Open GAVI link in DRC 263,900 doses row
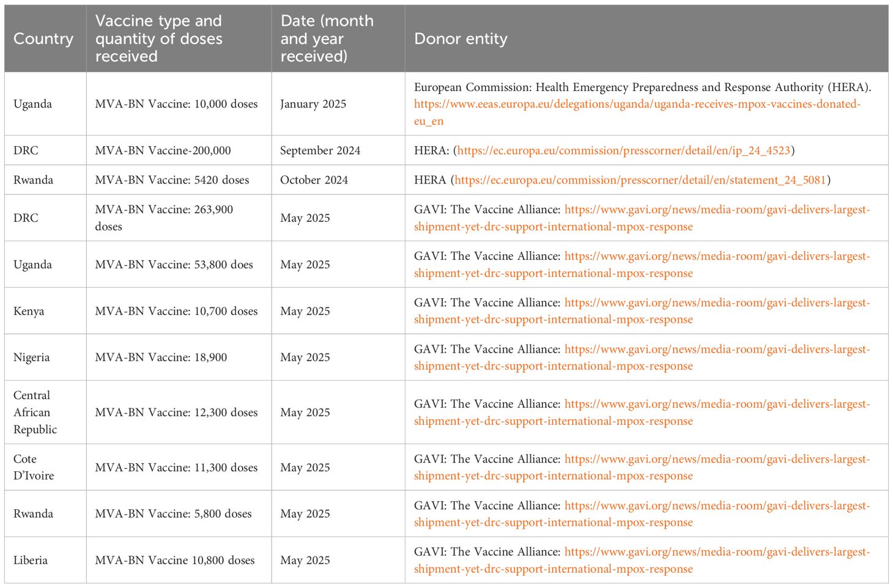The width and height of the screenshot is (893, 588). point(716,210)
